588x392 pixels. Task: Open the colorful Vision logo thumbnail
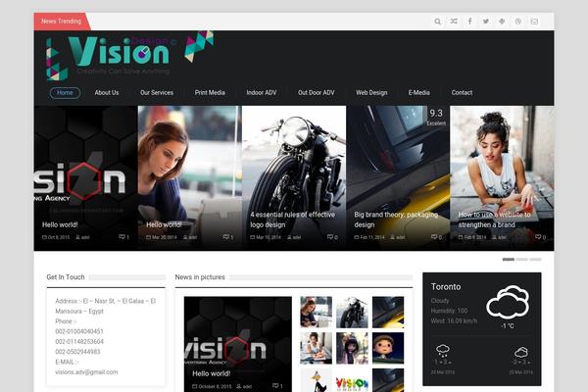pyautogui.click(x=352, y=380)
